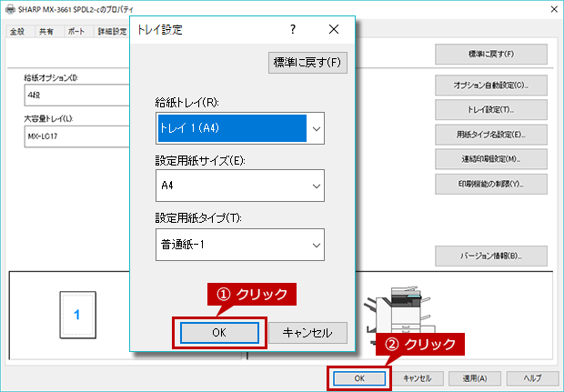The height and width of the screenshot is (392, 564).
Task: Click キャンセル in the properties window
Action: (418, 378)
